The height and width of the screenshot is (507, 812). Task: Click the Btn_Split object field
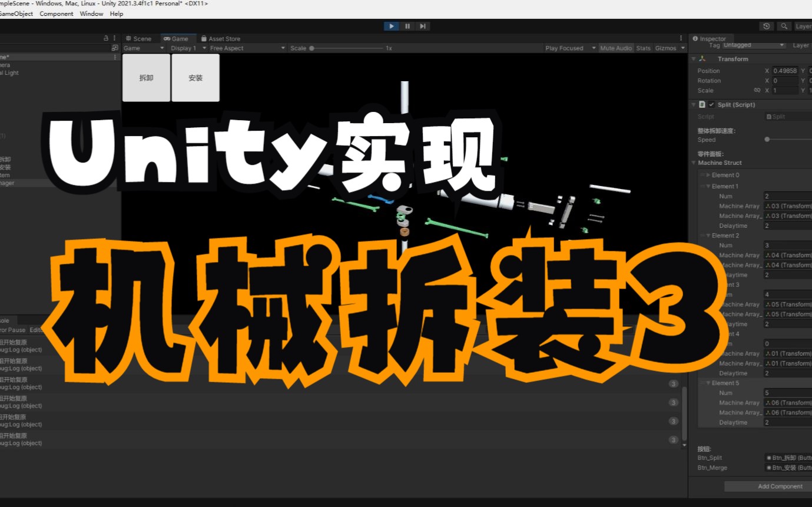tap(788, 458)
